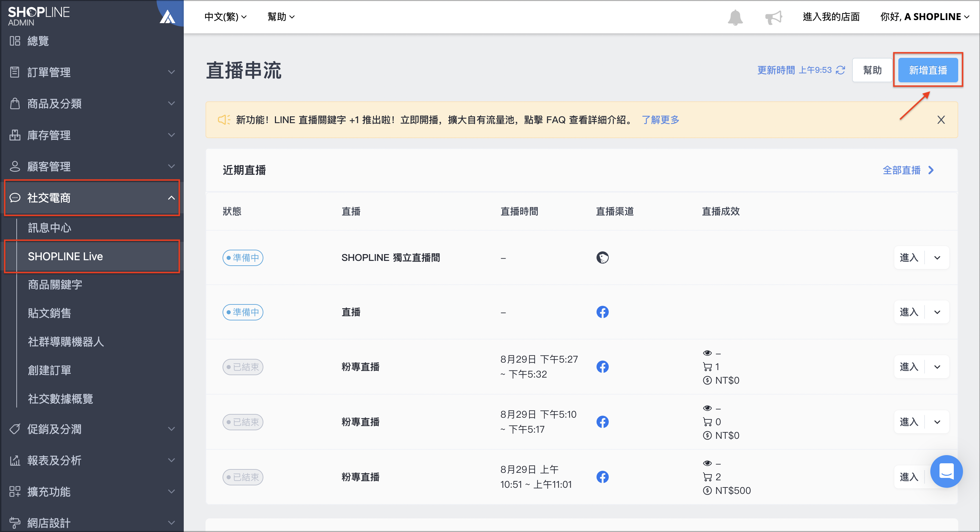Click the 訂單管理 order icon
The height and width of the screenshot is (532, 980).
pyautogui.click(x=15, y=72)
